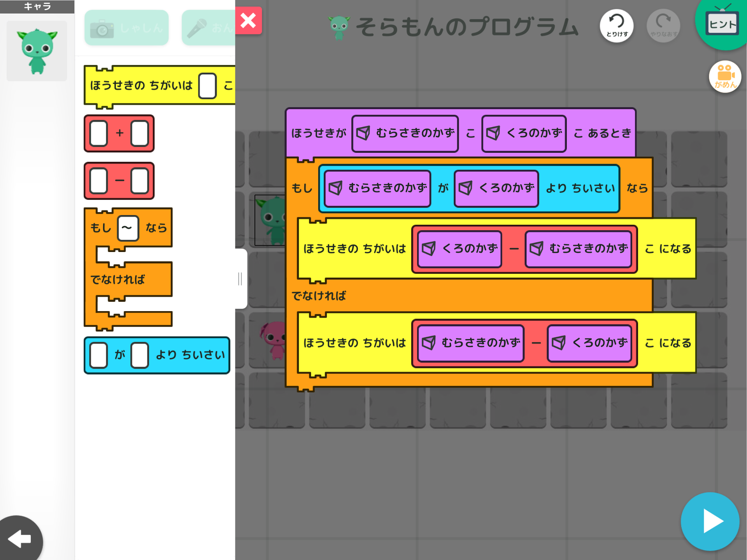Image resolution: width=747 pixels, height=560 pixels.
Task: Click the yellow ほうせきの ちがいは palette block
Action: click(x=142, y=85)
